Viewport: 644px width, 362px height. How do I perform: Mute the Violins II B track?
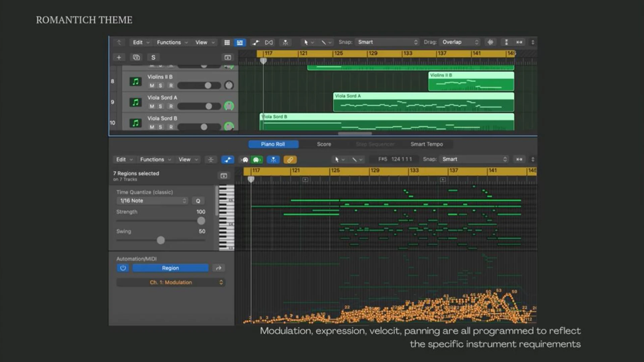coord(152,86)
